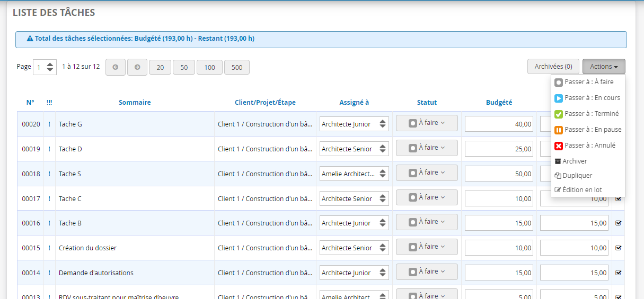Sort by Statut column header

427,103
